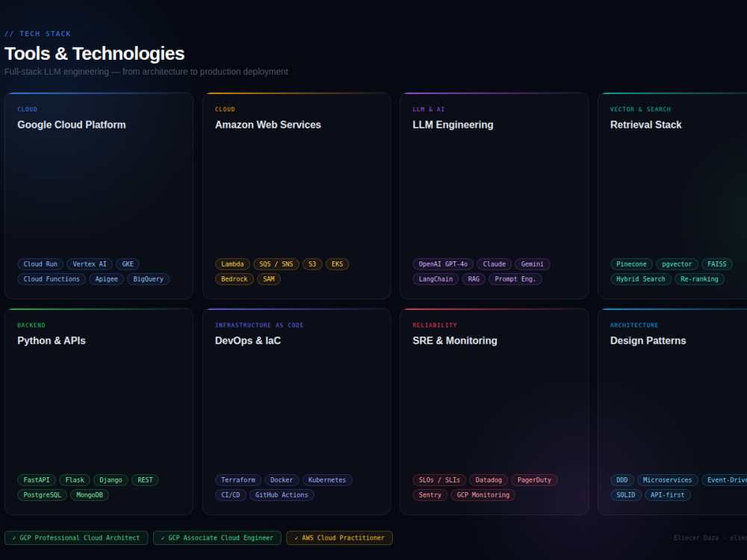Click the INFRASTRUCTURE AS CODE category label

[x=259, y=326]
